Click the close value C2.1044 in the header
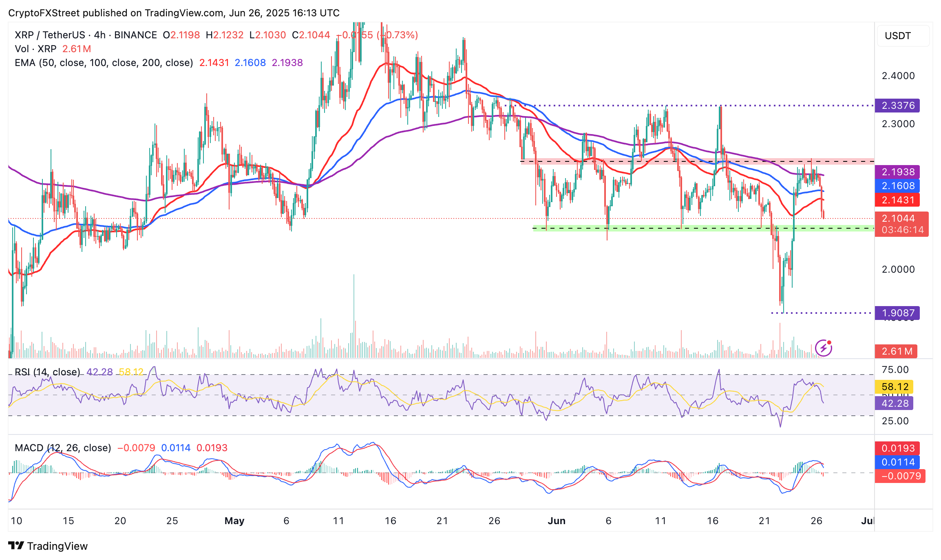This screenshot has height=560, width=941. (x=311, y=35)
